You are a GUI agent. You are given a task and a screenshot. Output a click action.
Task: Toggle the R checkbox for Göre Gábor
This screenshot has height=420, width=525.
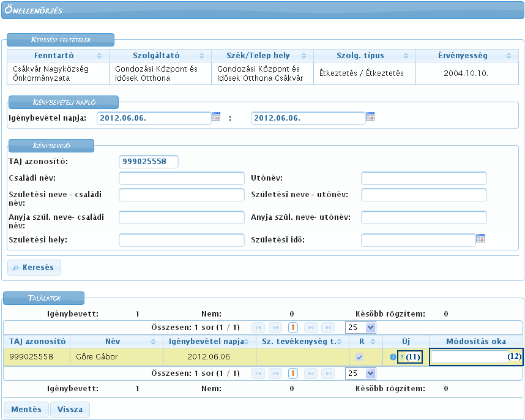(x=359, y=357)
